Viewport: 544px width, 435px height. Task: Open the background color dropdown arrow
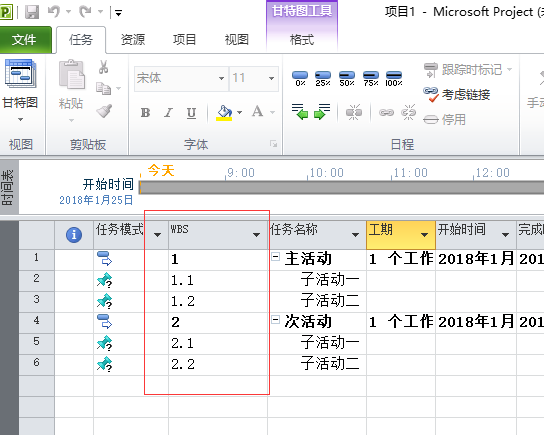pyautogui.click(x=239, y=113)
